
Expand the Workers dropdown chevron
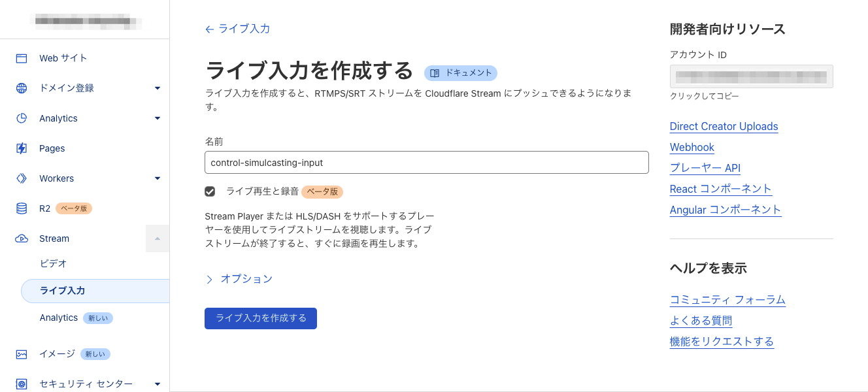point(157,178)
